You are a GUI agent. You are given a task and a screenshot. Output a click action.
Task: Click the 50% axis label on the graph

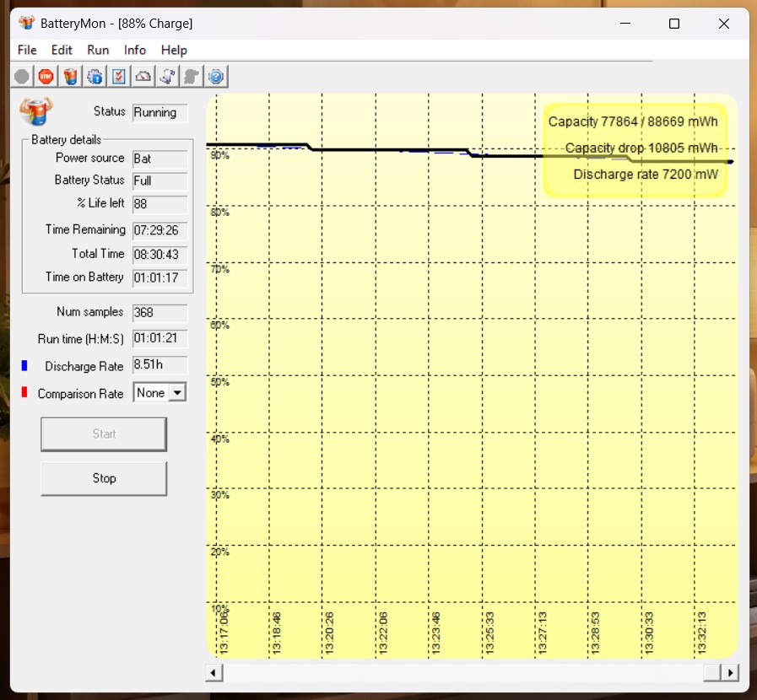pyautogui.click(x=219, y=382)
